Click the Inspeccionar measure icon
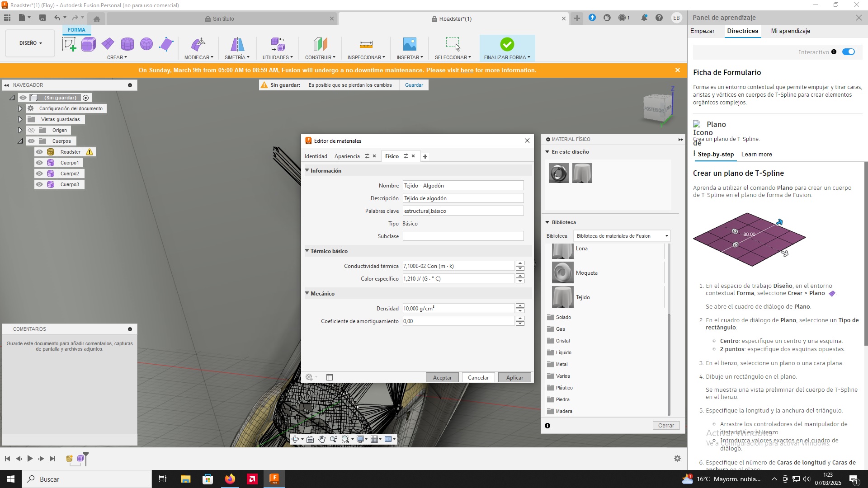Image resolution: width=868 pixels, height=488 pixels. (366, 44)
